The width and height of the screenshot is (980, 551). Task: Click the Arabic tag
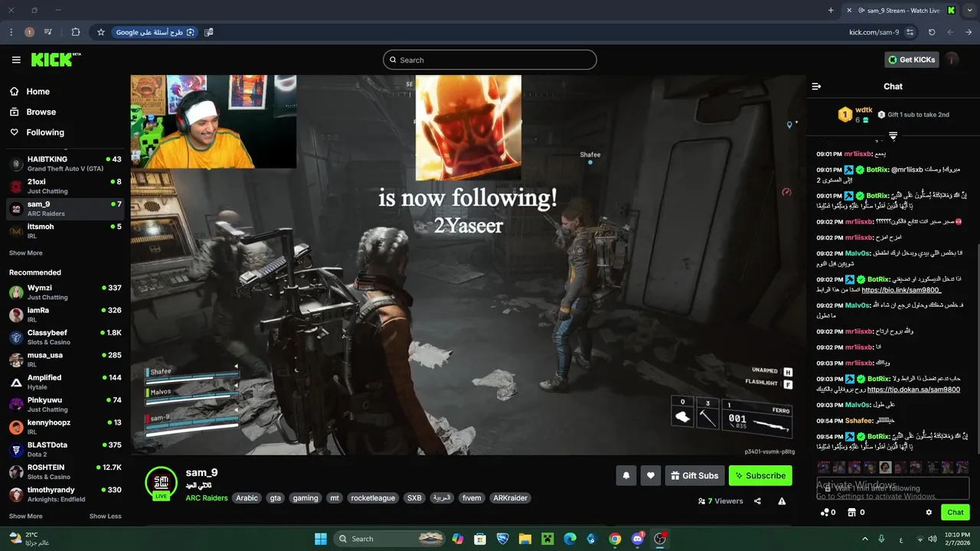(247, 498)
